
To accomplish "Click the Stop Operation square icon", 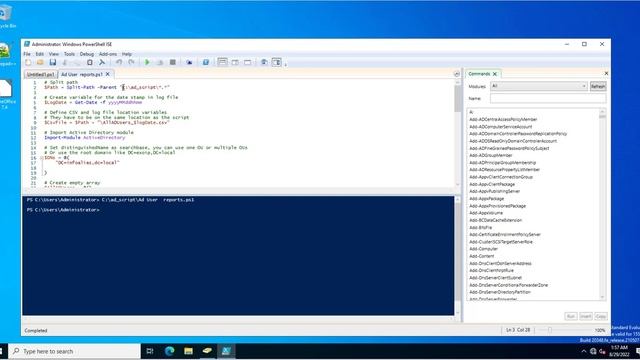I will click(173, 62).
